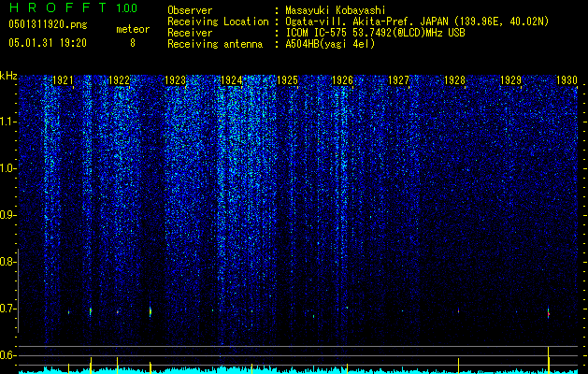Click the HROFFT title text
The height and width of the screenshot is (374, 588).
(58, 7)
